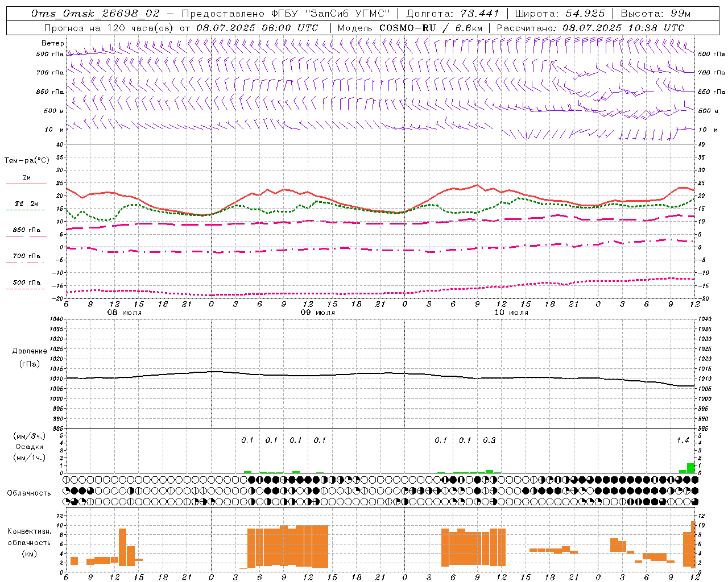Screen dimensions: 728x582
Task: Click the (мм/3ч.) precipitation unit label
Action: point(28,436)
